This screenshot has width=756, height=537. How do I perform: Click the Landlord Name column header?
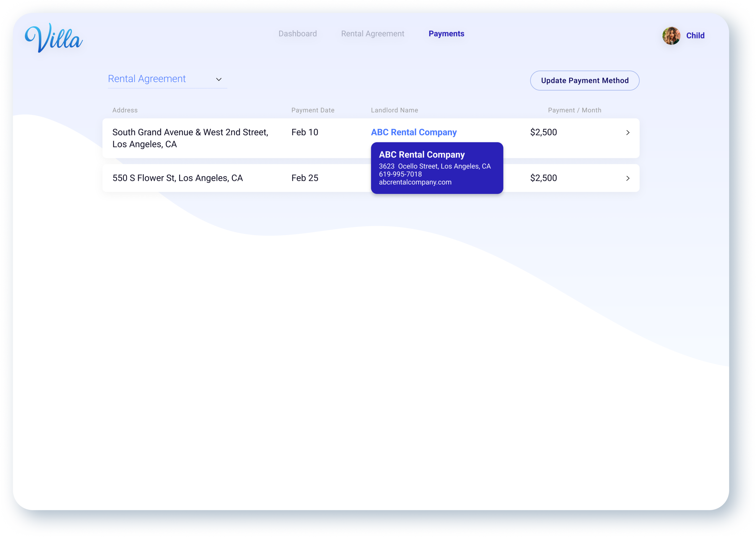click(x=394, y=110)
